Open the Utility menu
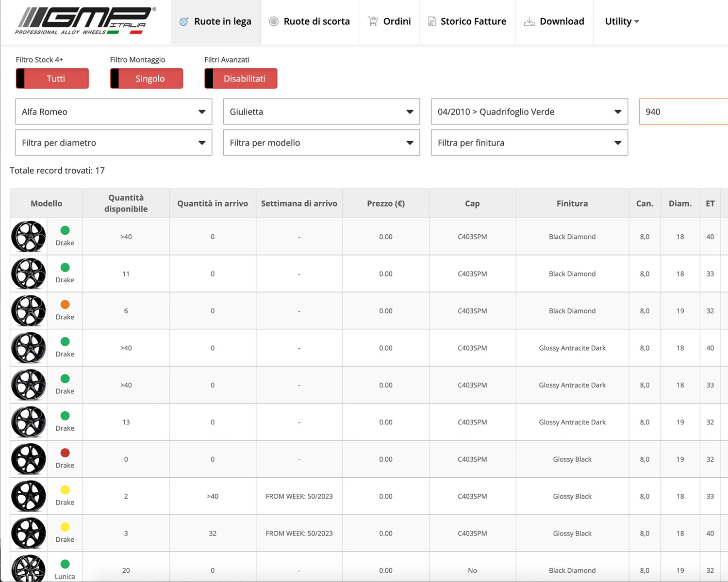728x582 pixels. coord(622,21)
